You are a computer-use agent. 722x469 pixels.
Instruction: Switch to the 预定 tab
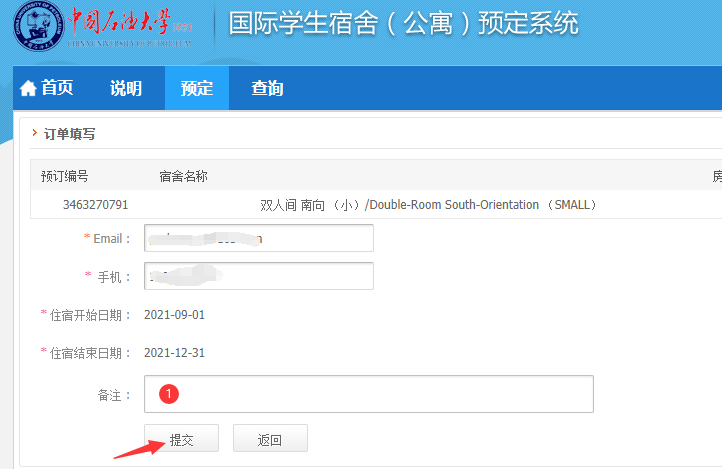[197, 88]
